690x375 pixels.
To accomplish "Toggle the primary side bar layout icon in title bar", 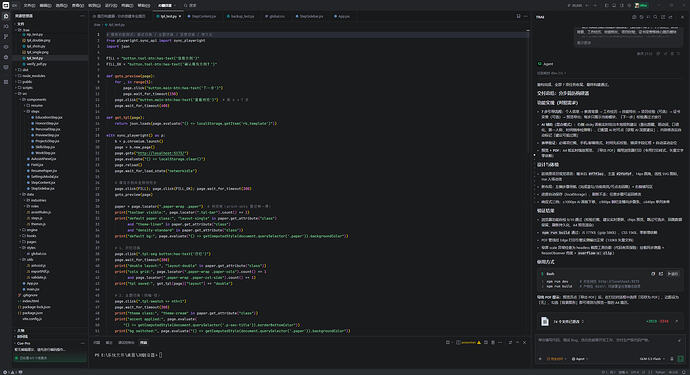I will pos(606,5).
